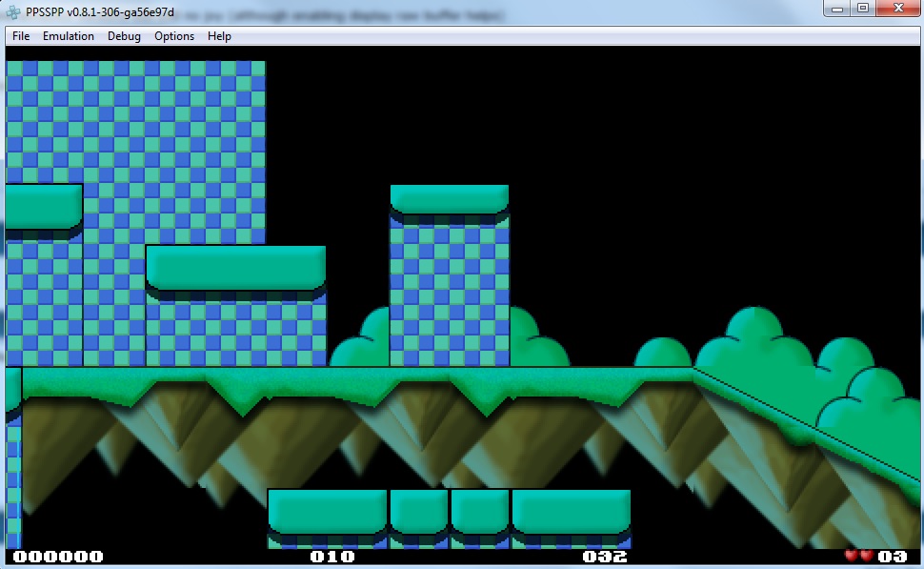Open the Options menu

[174, 36]
